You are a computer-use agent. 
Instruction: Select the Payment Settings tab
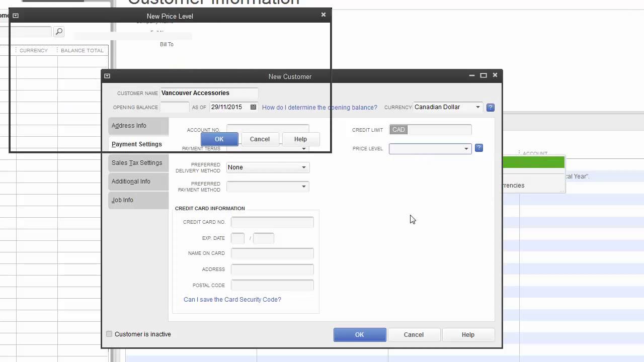pos(138,144)
